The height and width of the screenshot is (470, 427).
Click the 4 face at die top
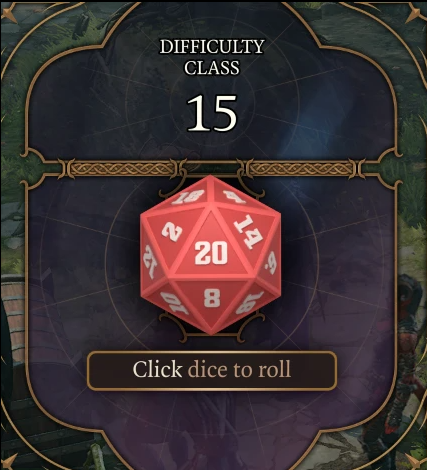click(x=234, y=196)
